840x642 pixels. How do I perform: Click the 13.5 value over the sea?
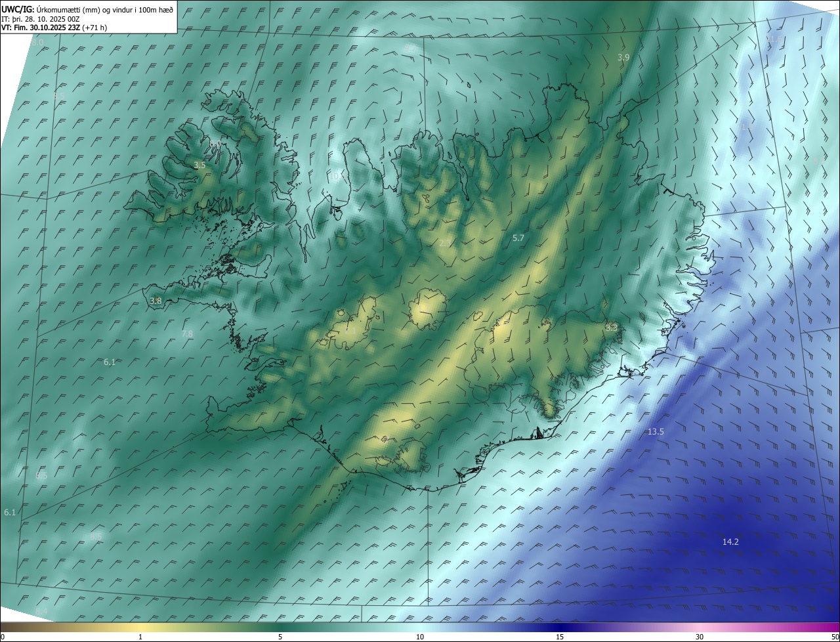pyautogui.click(x=656, y=432)
